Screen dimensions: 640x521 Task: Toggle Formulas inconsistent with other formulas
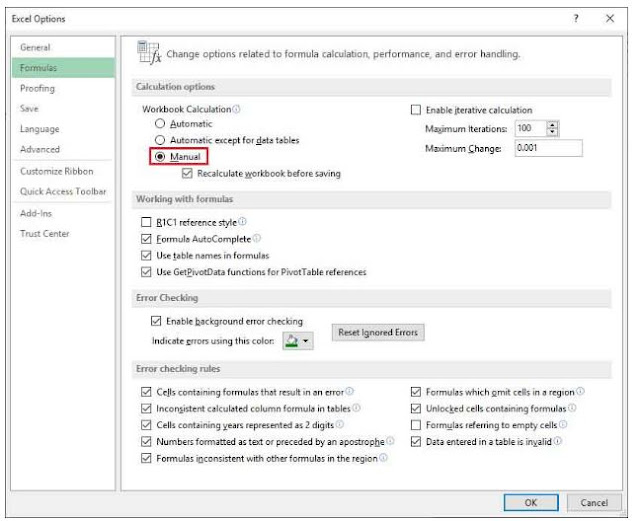[146, 458]
